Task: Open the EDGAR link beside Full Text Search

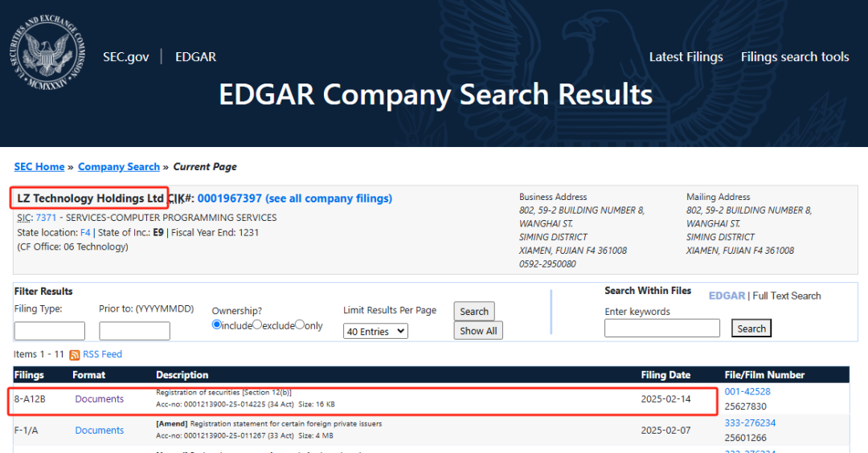Action: (727, 296)
